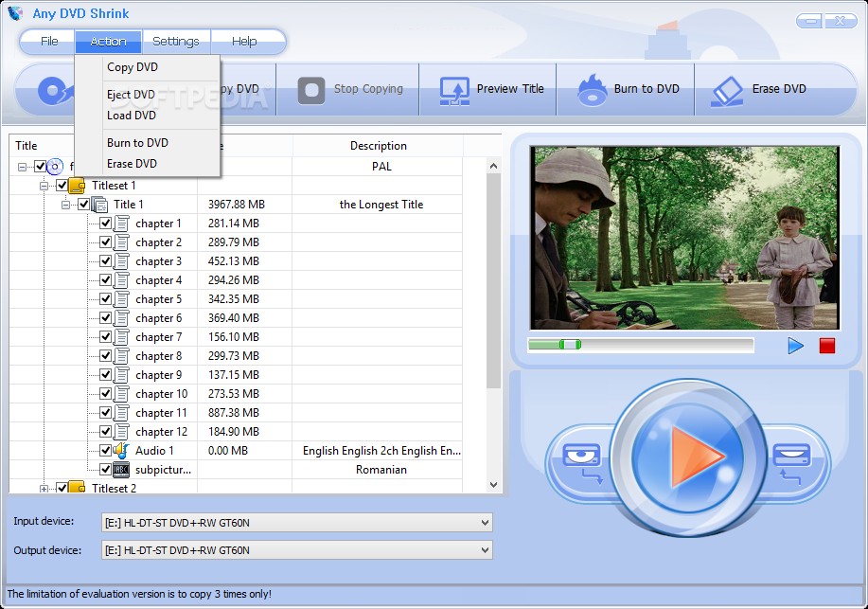Open the File menu

pos(48,41)
